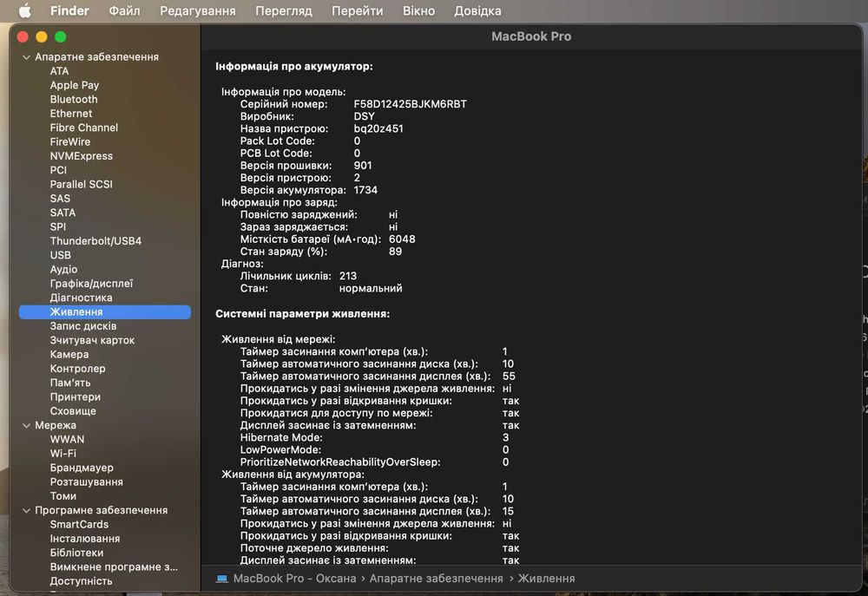This screenshot has height=596, width=868.
Task: Select Графіка/дисплеї in the sidebar
Action: click(x=91, y=284)
